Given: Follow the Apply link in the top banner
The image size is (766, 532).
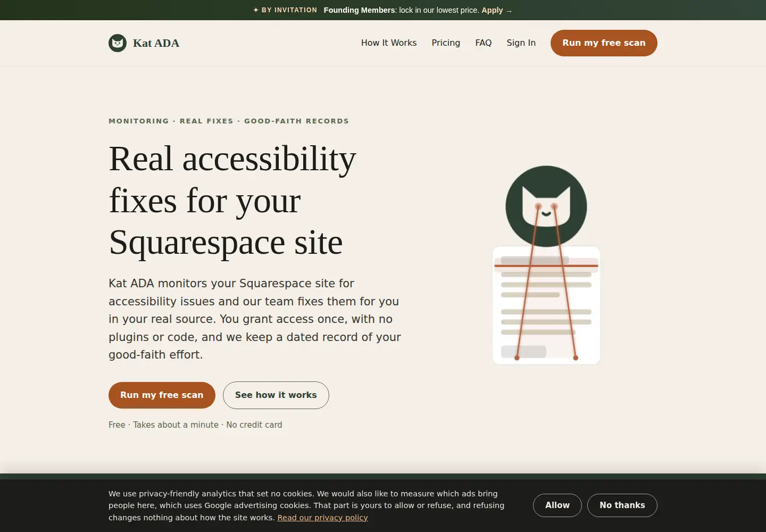Looking at the screenshot, I should click(496, 10).
